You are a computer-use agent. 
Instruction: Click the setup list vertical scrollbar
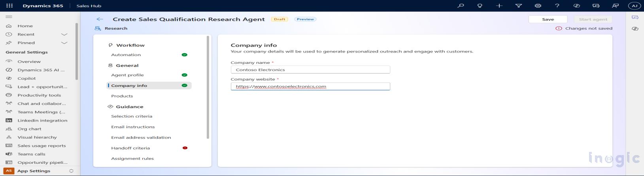click(208, 87)
